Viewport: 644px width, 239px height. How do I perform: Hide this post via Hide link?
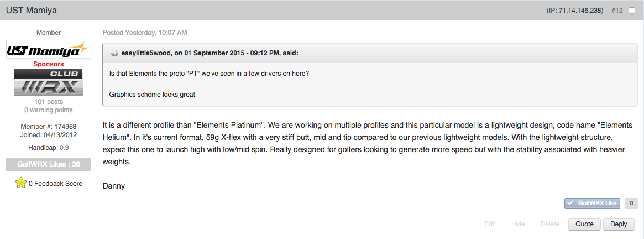click(518, 224)
